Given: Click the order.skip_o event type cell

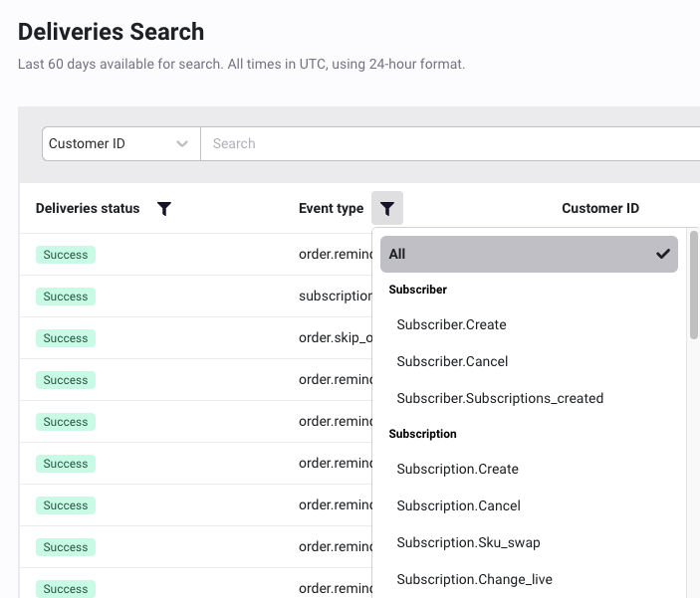Looking at the screenshot, I should [336, 338].
